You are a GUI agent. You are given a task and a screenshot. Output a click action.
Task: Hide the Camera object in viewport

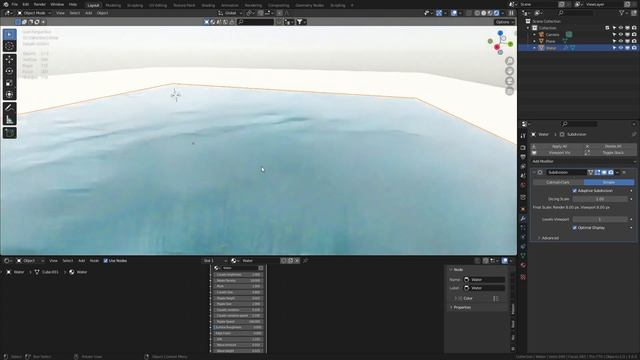point(621,35)
